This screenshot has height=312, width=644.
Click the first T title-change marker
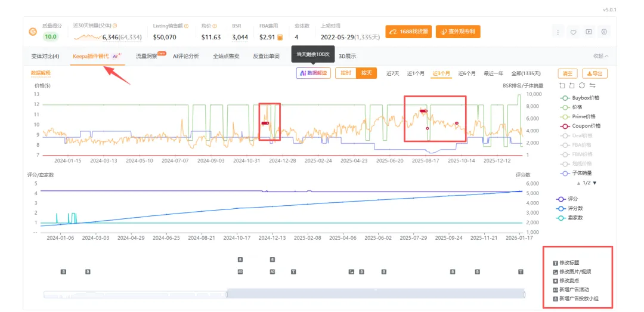(293, 271)
